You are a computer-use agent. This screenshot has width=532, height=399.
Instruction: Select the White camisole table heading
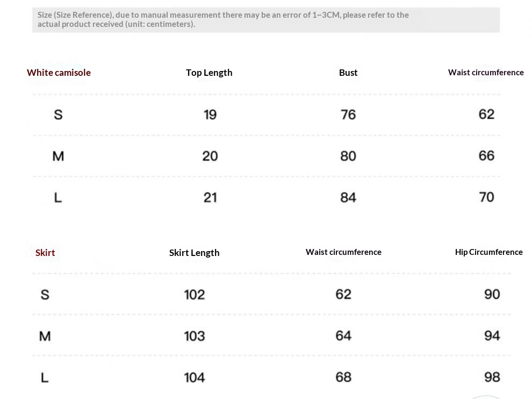(x=59, y=73)
